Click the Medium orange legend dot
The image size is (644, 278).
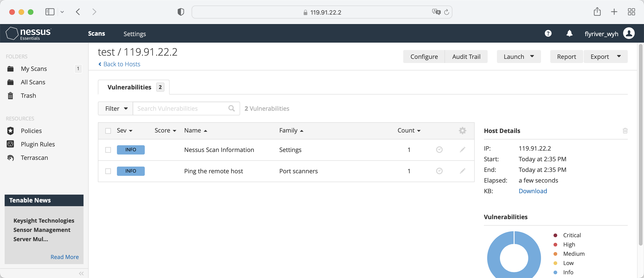click(555, 254)
